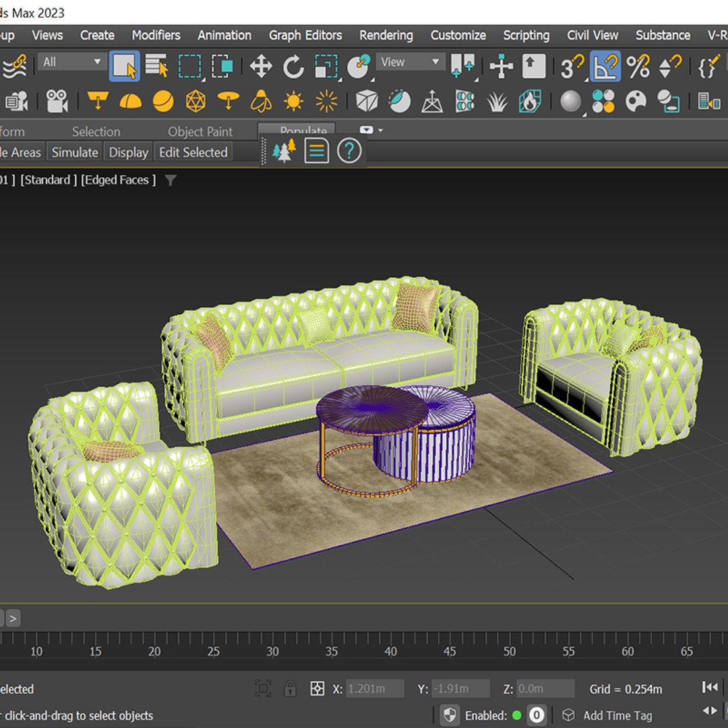Choose the Rectangular Selection Region tool
The width and height of the screenshot is (728, 728).
click(x=190, y=66)
